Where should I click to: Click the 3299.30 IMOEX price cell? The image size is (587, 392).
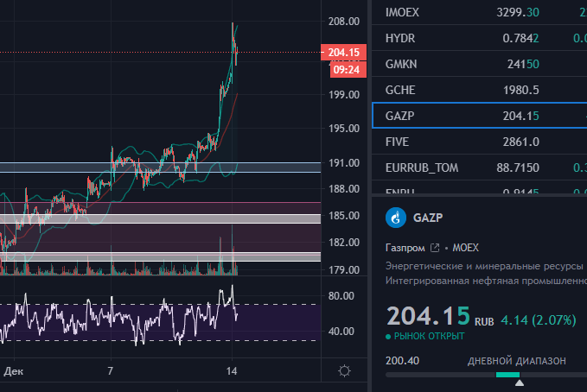pyautogui.click(x=518, y=12)
